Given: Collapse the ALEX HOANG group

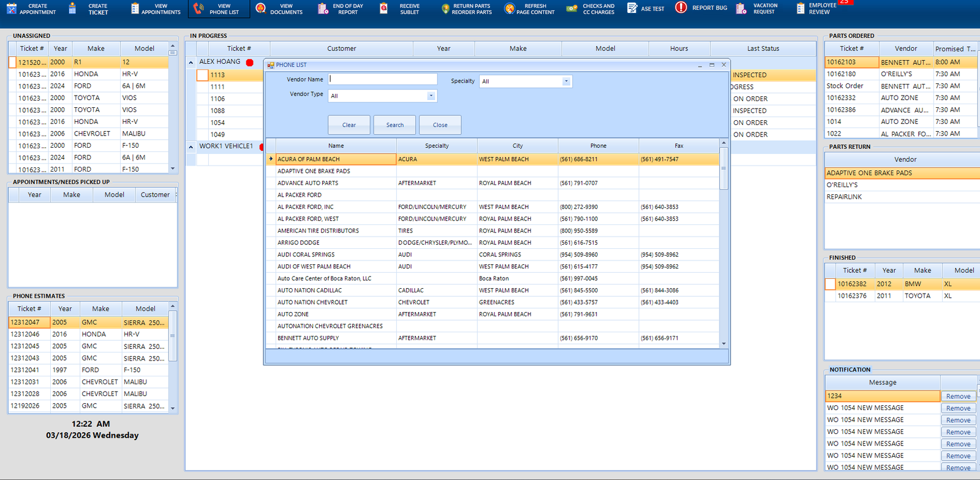Looking at the screenshot, I should tap(191, 63).
